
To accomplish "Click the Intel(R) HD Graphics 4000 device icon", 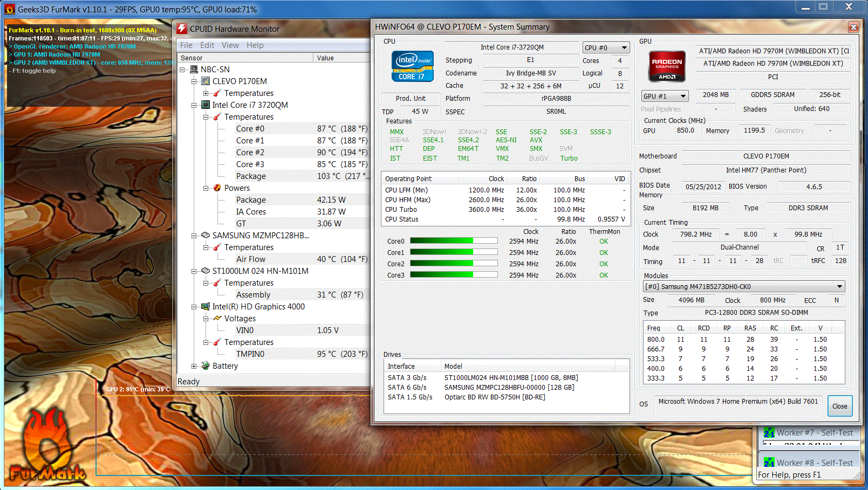I will (205, 307).
